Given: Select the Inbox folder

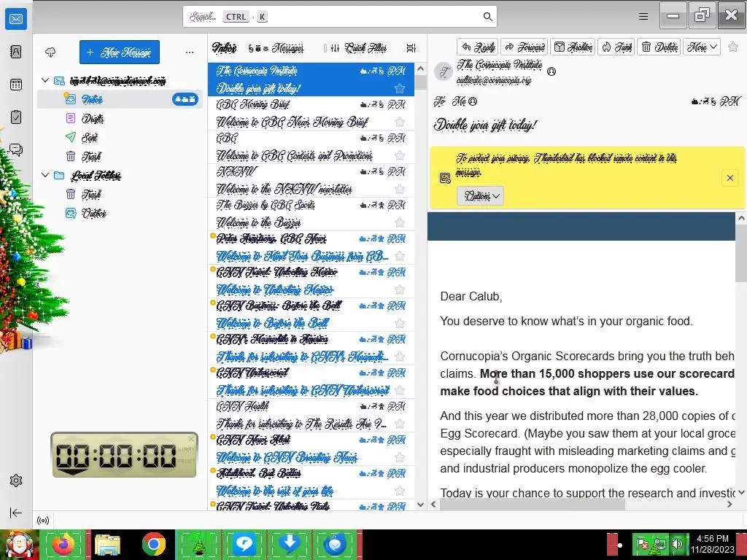Looking at the screenshot, I should (120, 99).
